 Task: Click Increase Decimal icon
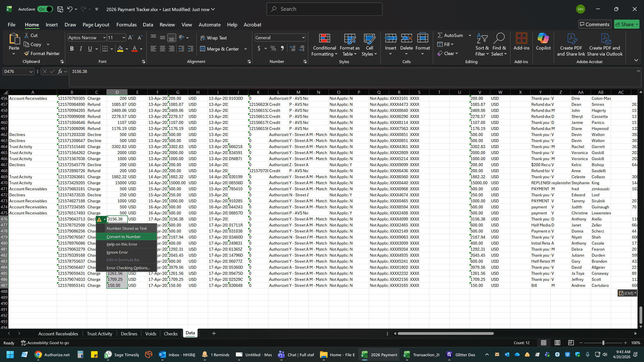point(293,49)
